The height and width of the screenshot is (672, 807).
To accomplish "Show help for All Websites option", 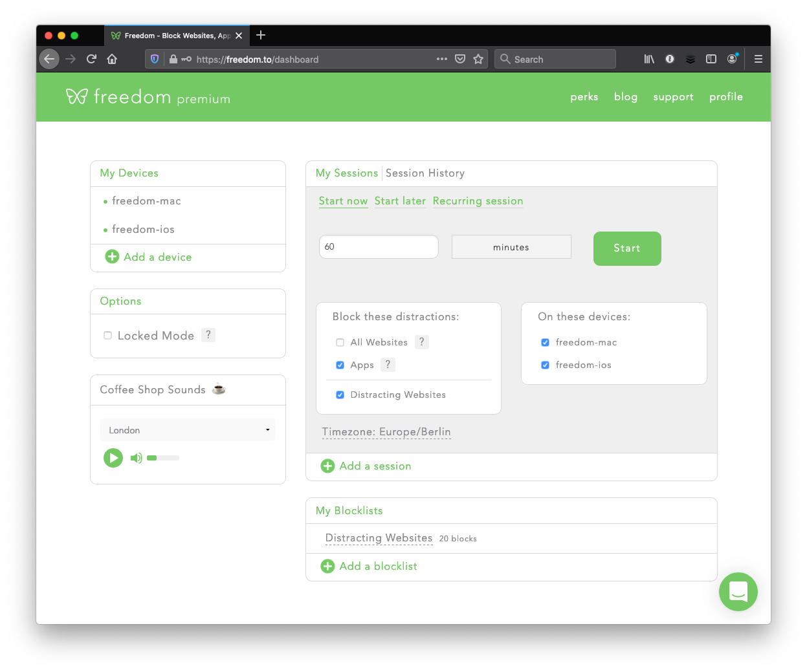I will 421,341.
